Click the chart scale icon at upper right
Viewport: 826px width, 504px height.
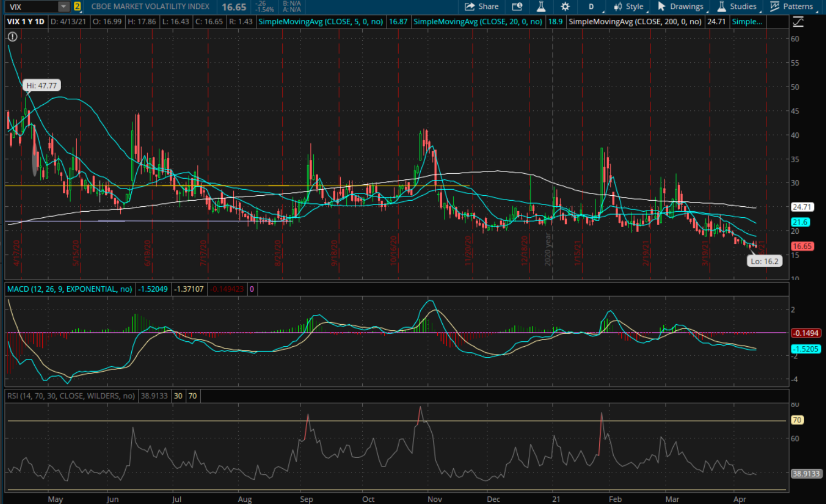(798, 22)
